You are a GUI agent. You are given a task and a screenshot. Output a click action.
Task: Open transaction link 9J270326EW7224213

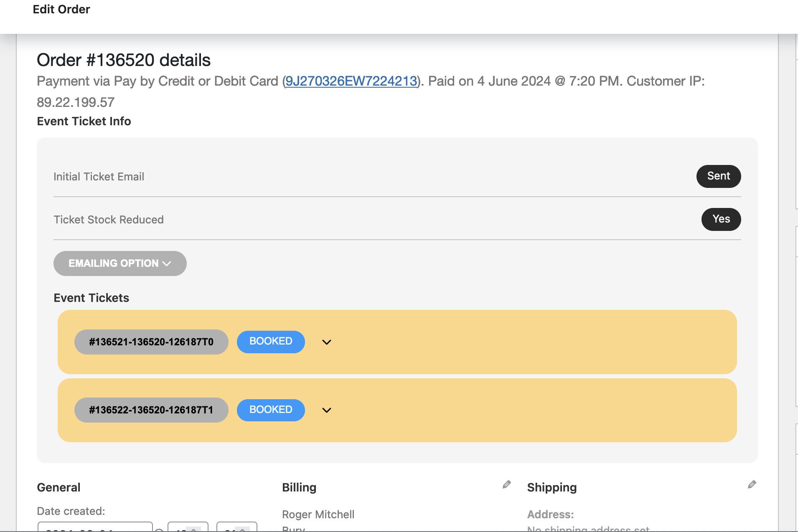[351, 81]
